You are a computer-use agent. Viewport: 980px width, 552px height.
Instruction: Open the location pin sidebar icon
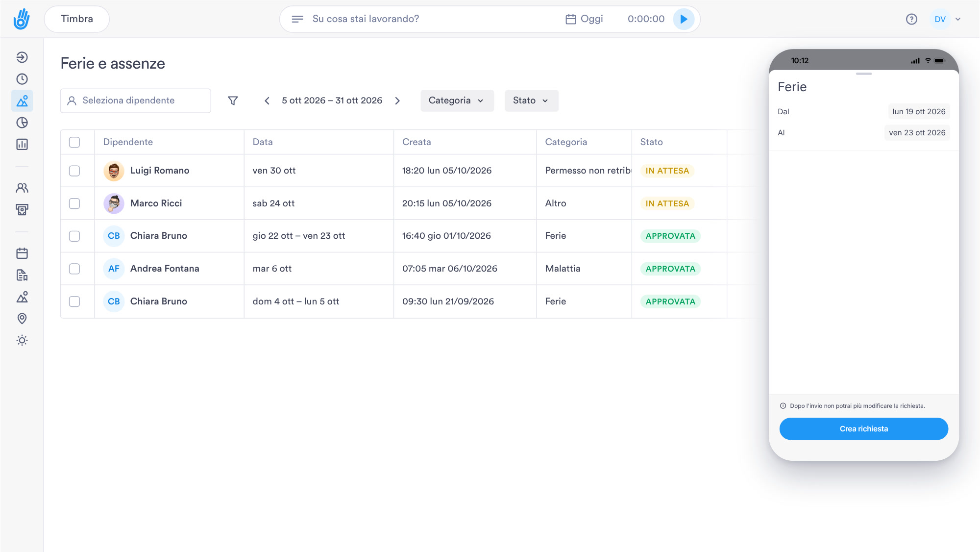pyautogui.click(x=22, y=319)
